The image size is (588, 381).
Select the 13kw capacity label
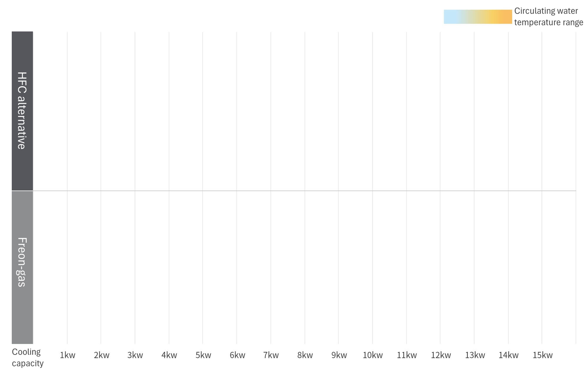[x=475, y=355]
